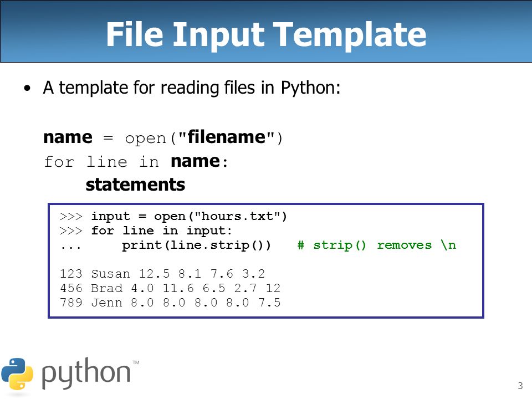Click the output row starting '456 Brad'
532x399 pixels.
click(x=170, y=288)
